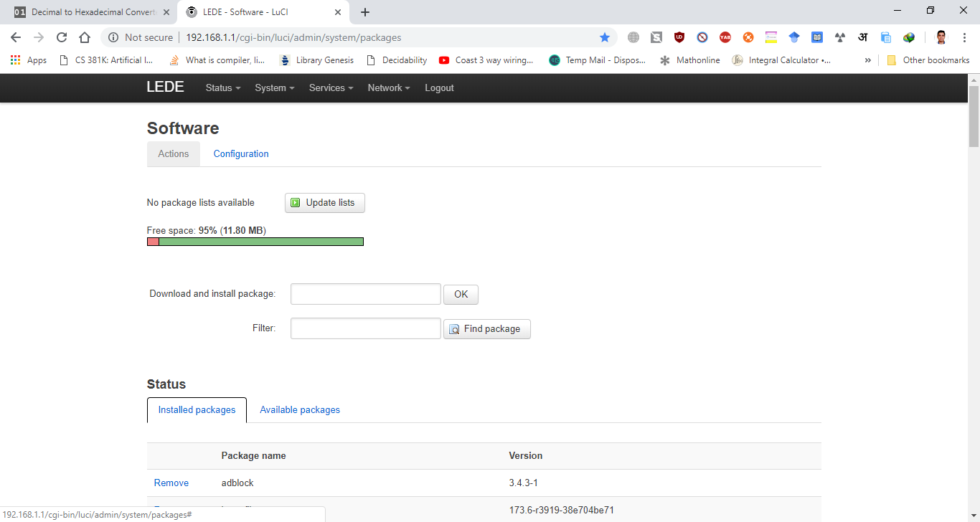Expand the Status menu in LEDE navbar

click(222, 87)
